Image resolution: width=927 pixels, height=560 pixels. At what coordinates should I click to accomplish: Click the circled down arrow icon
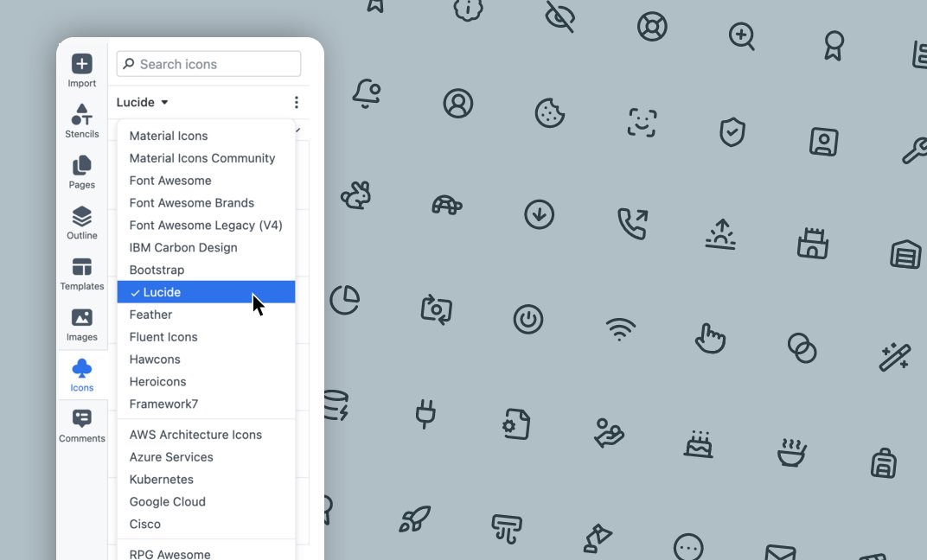coord(540,213)
